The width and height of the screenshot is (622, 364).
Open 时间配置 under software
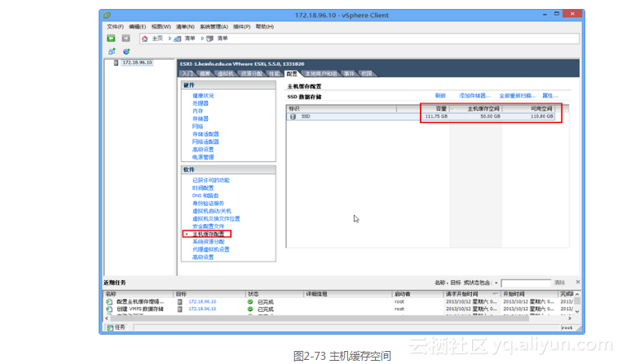tap(203, 188)
